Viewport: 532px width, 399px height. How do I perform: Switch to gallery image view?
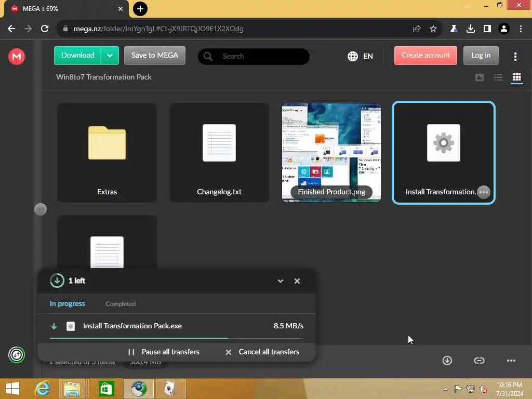[x=480, y=77]
